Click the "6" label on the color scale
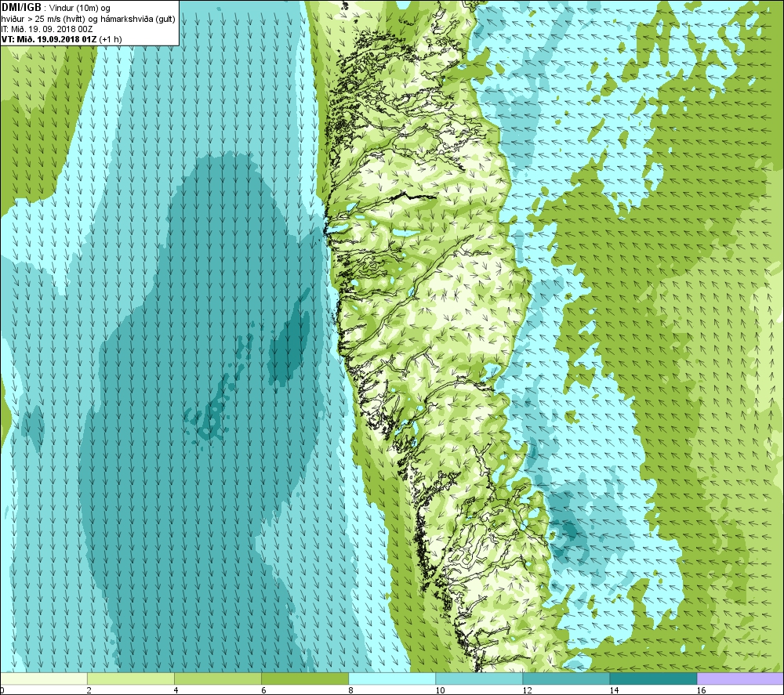Viewport: 784px width, 695px height. click(263, 690)
